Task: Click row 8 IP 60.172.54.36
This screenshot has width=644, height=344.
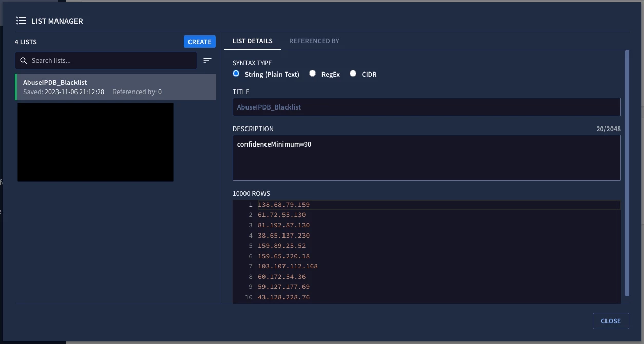Action: coord(282,277)
